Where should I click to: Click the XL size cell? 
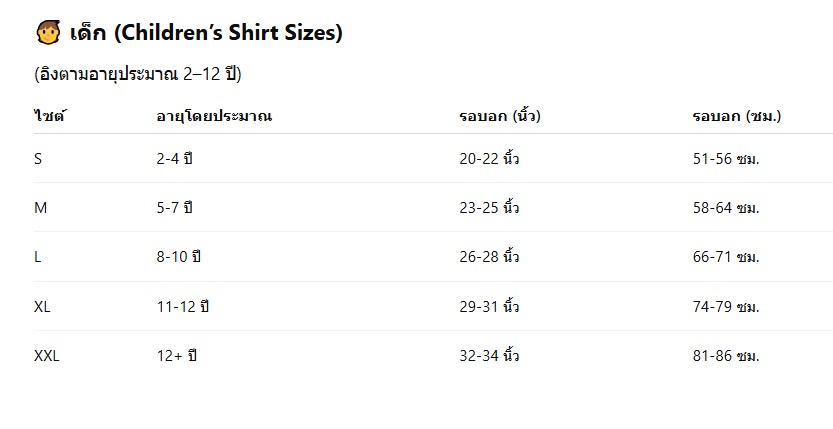click(x=42, y=306)
